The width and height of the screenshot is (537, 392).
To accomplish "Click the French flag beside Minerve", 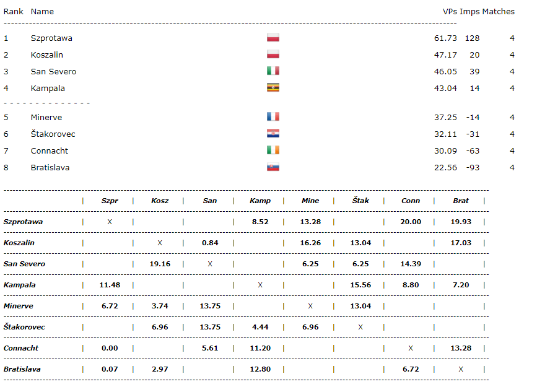I will (273, 117).
